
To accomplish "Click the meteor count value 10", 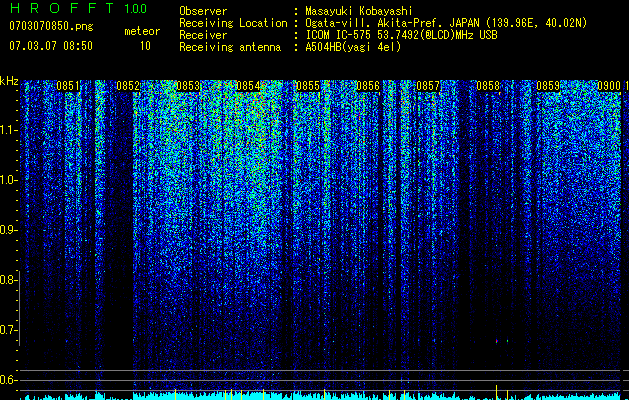I will pyautogui.click(x=145, y=46).
